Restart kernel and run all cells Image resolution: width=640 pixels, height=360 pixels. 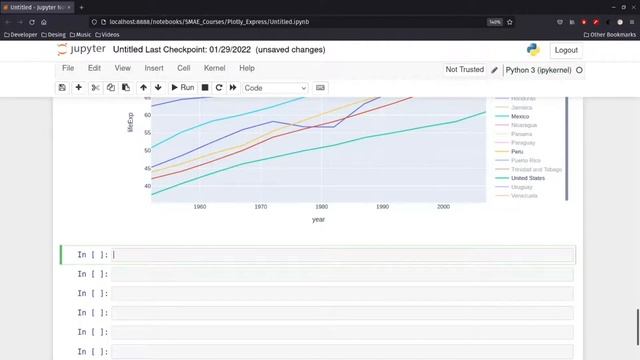[x=233, y=88]
